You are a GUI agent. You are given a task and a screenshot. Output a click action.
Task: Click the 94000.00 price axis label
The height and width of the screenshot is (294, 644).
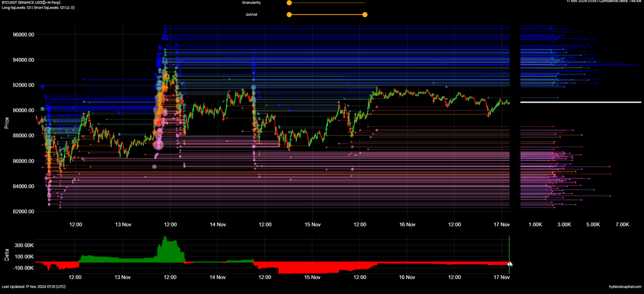(x=24, y=60)
